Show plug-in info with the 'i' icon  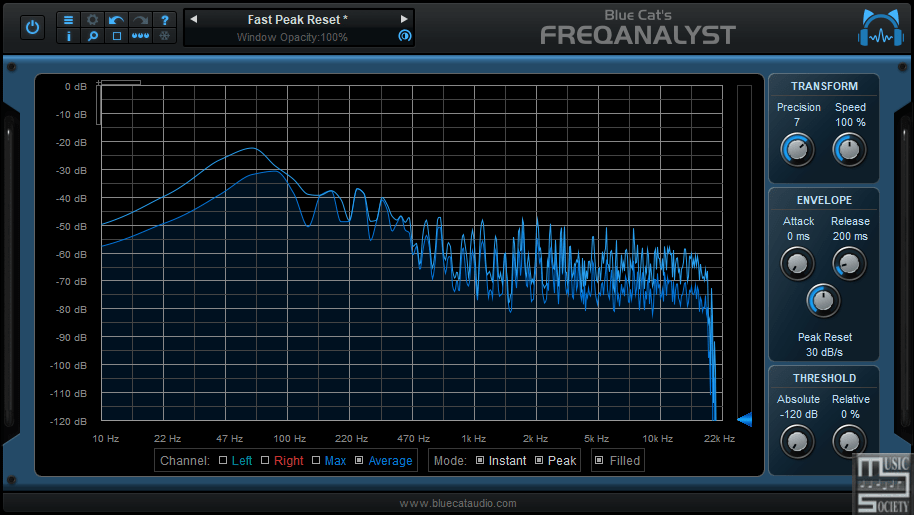pyautogui.click(x=68, y=36)
